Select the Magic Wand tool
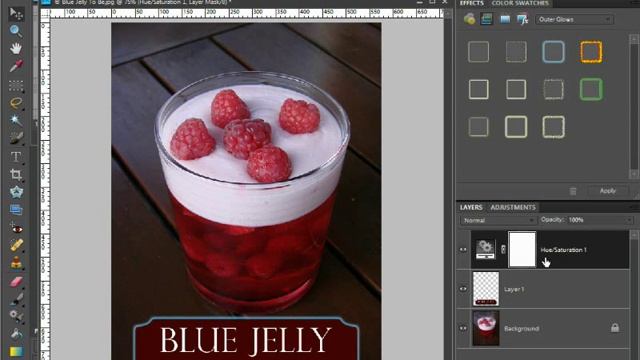Image resolution: width=640 pixels, height=360 pixels. pyautogui.click(x=16, y=120)
